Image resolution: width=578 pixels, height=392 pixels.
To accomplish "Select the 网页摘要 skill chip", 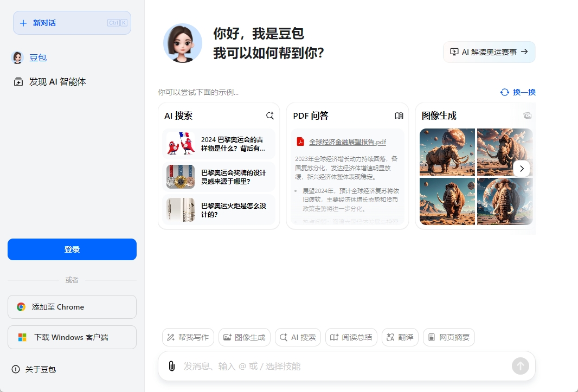I will 449,337.
